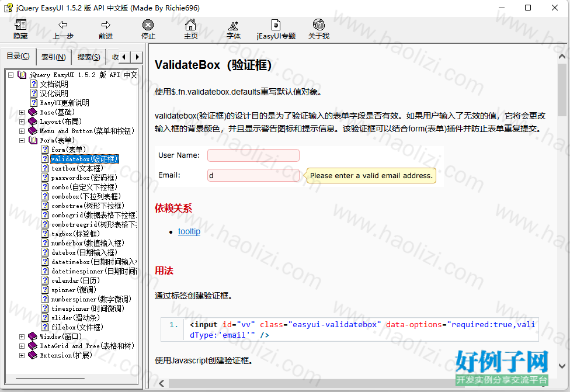The width and height of the screenshot is (570, 392).
Task: Open numberbox(数值输入框) topic
Action: coord(88,243)
